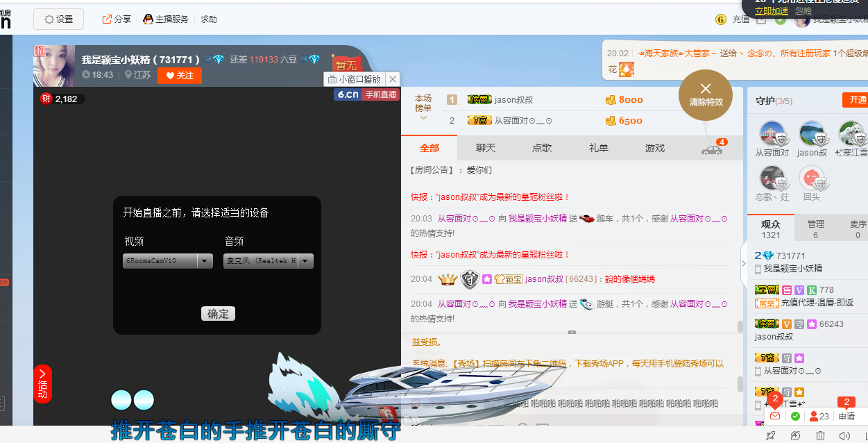
Task: Select audience member 731771
Action: click(x=808, y=262)
